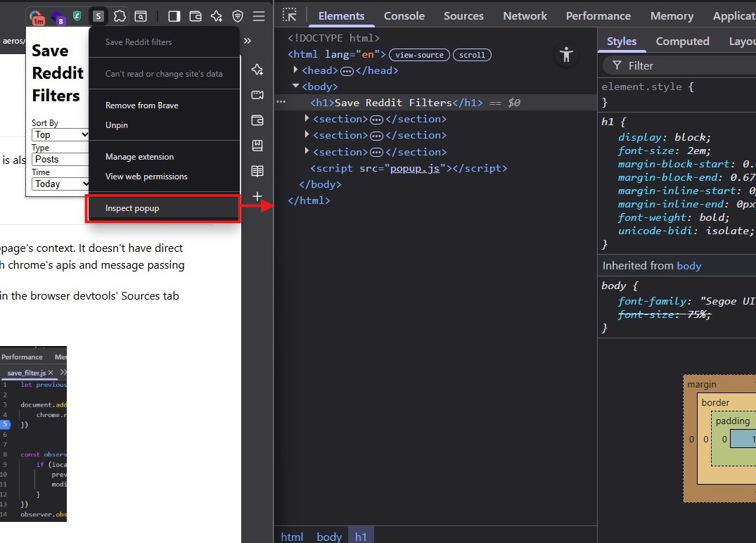This screenshot has height=543, width=756.
Task: Click the struck-through font-size 75% declaration
Action: (x=665, y=315)
